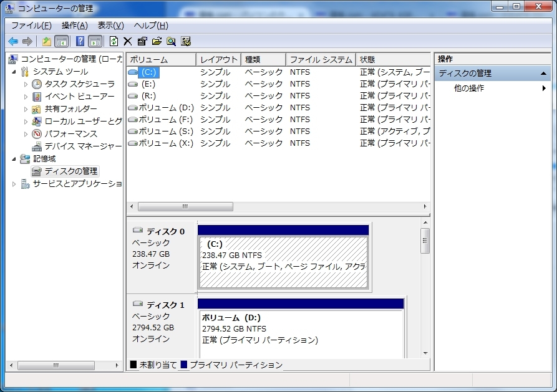Toggle the show/hide console tree icon
This screenshot has width=557, height=392.
(x=62, y=42)
